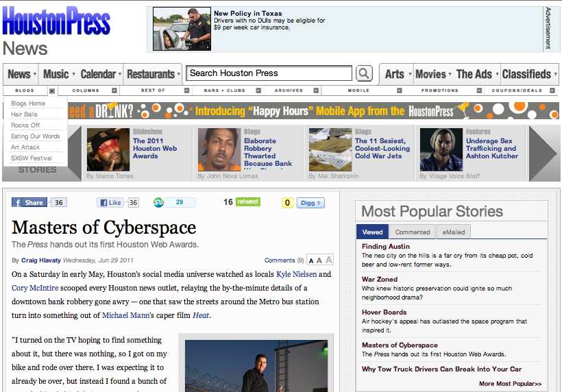Image resolution: width=562 pixels, height=392 pixels.
Task: Switch to the Commented tab
Action: [x=413, y=232]
